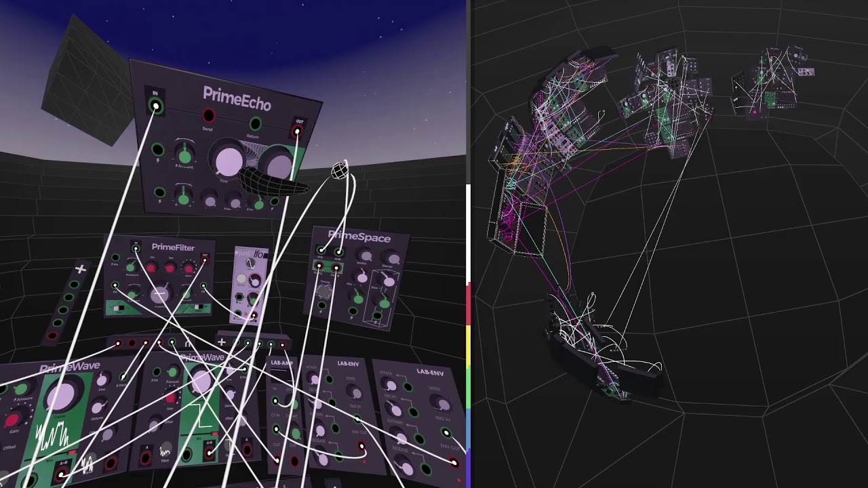
Task: Click the LAB-AMP IN jack
Action: (x=275, y=401)
